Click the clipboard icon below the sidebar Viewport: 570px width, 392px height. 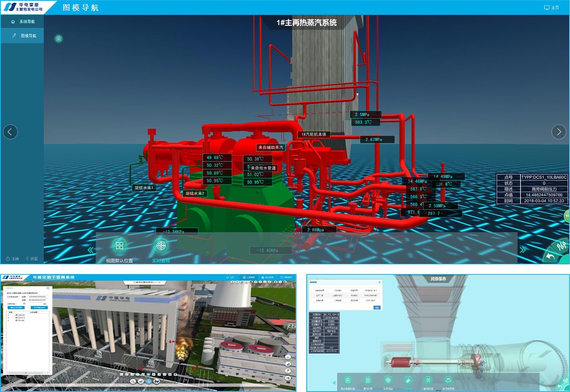pyautogui.click(x=58, y=38)
